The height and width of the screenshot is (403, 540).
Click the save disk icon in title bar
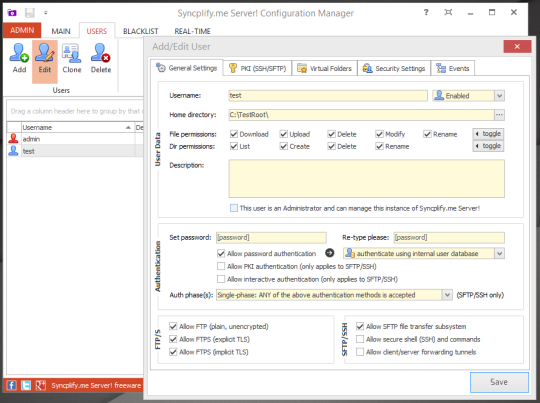tap(30, 13)
